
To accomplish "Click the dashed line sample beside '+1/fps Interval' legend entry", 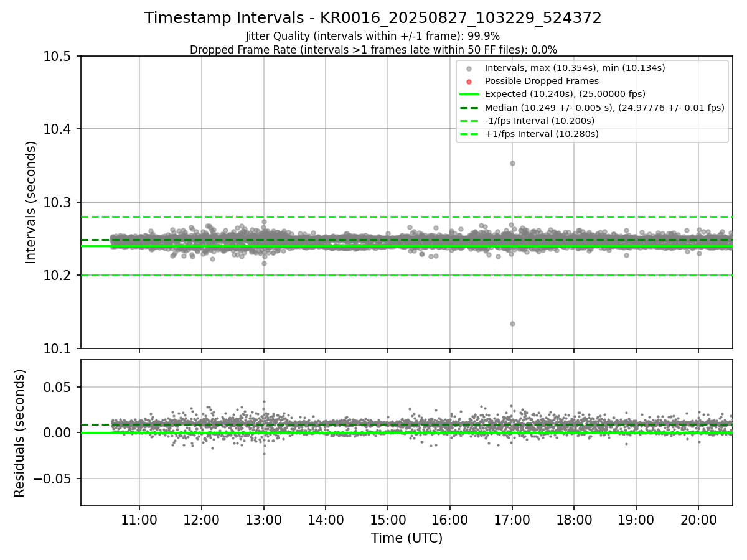I will tap(469, 134).
